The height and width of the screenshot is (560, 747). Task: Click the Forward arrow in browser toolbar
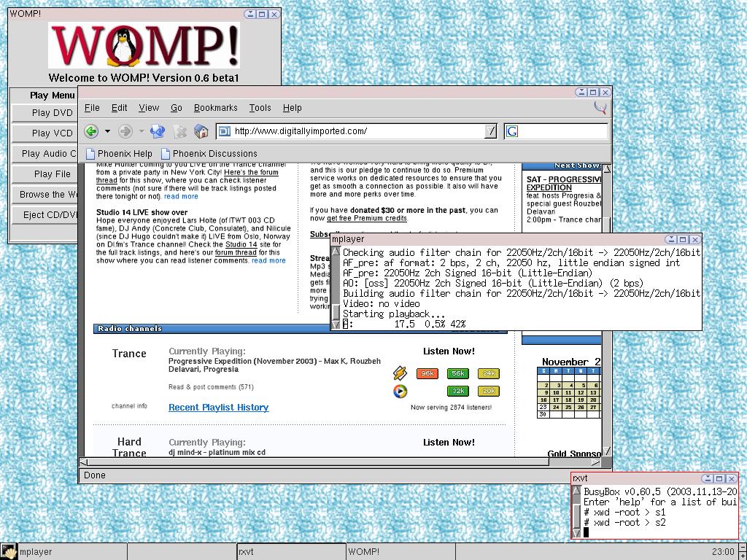(125, 131)
